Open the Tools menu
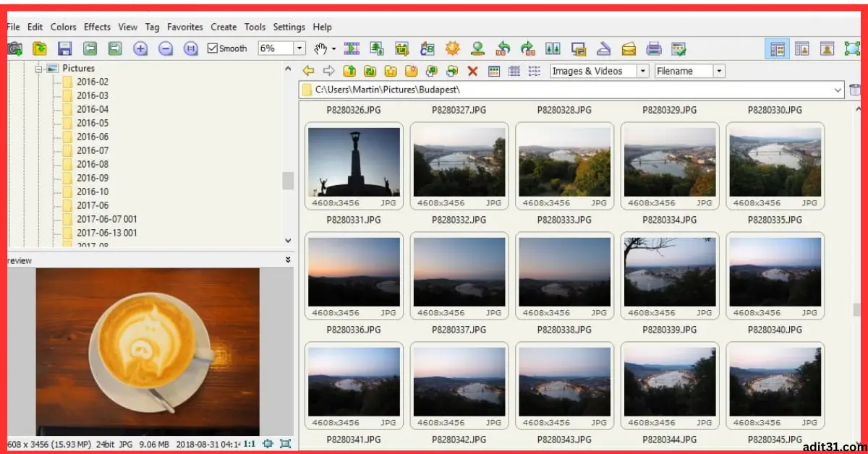Image resolution: width=868 pixels, height=454 pixels. 255,27
